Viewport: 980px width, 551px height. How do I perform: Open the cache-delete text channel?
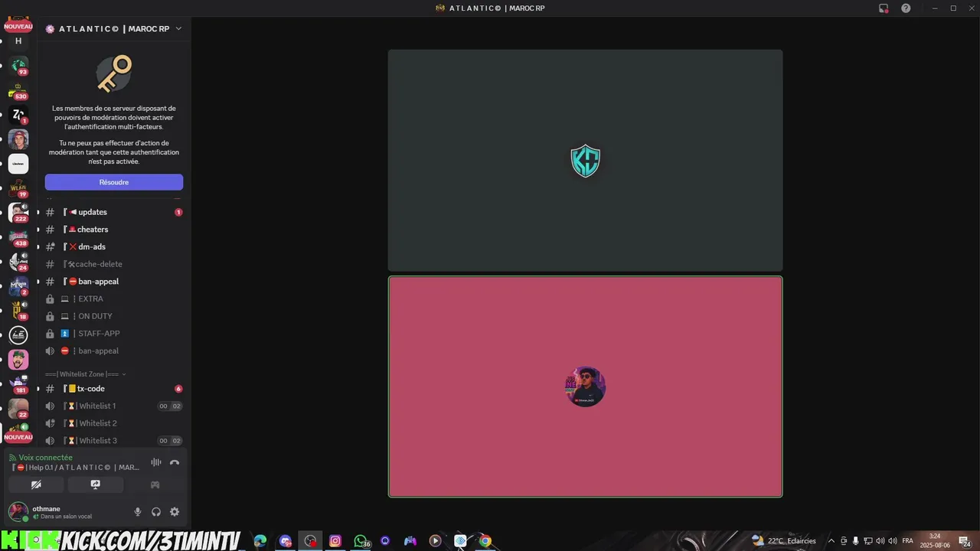(114, 264)
